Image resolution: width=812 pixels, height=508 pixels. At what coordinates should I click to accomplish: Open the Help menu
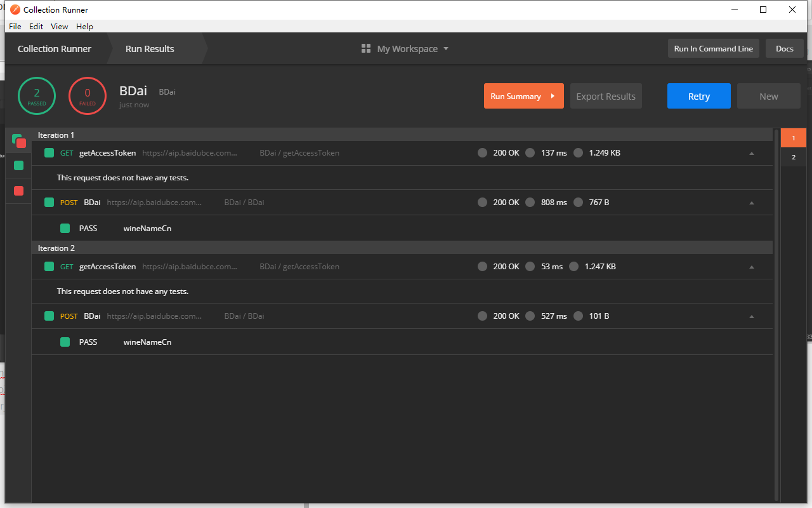[x=84, y=26]
